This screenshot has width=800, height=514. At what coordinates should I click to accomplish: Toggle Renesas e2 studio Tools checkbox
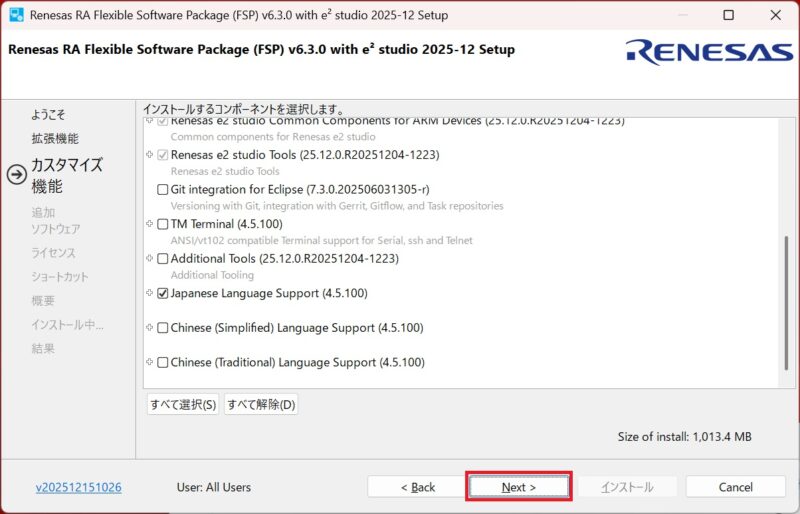coord(163,155)
